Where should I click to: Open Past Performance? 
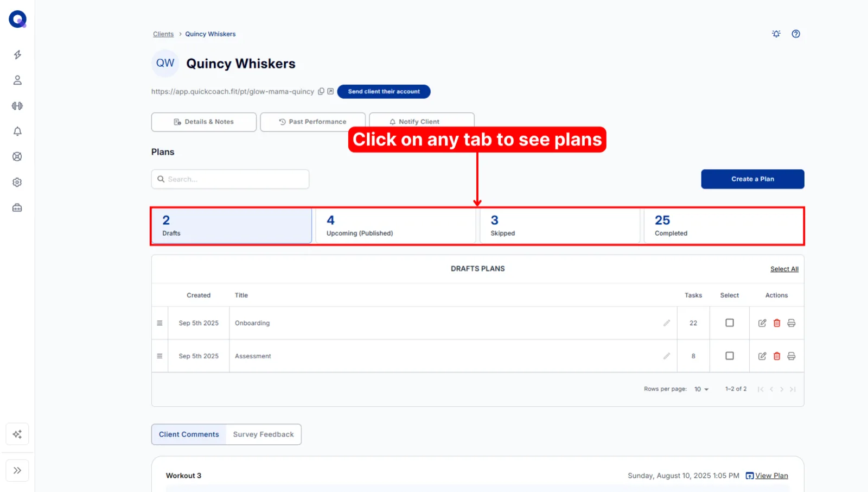pyautogui.click(x=312, y=122)
